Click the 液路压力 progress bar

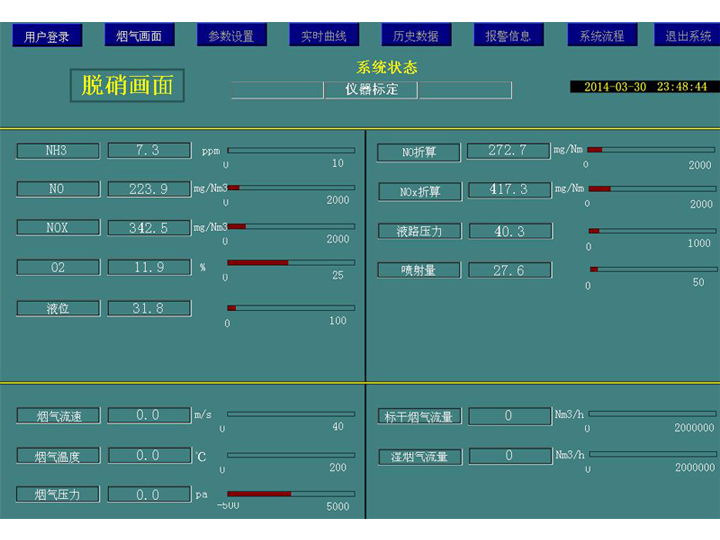point(652,231)
